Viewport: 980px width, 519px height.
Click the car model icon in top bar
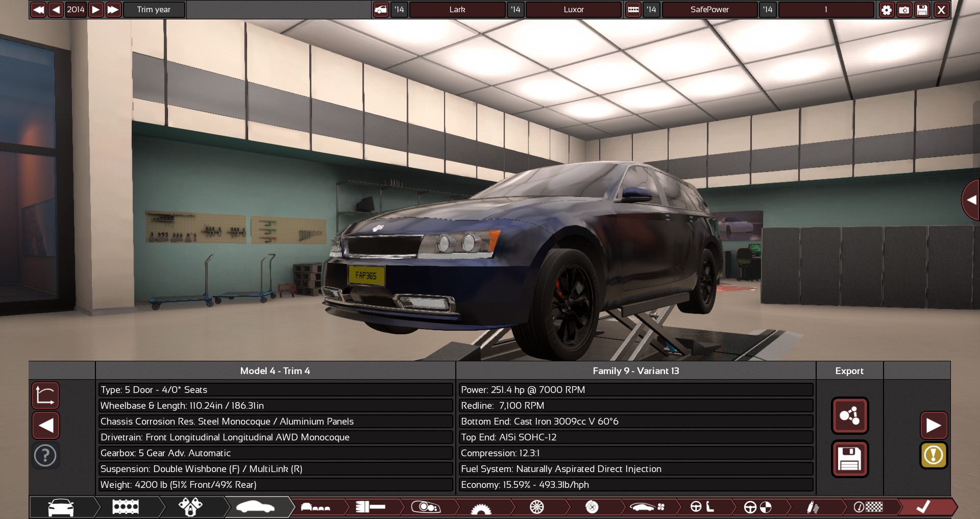coord(381,10)
